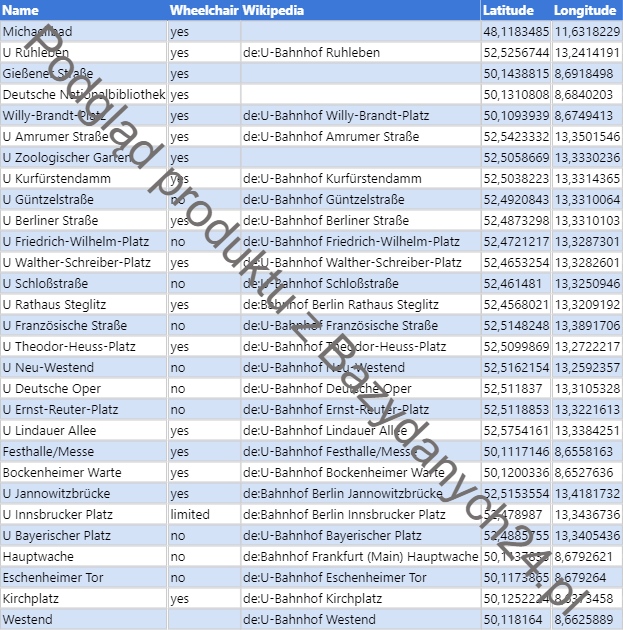Viewport: 623px width, 630px height.
Task: Select the 'U Friedrich-Wilhelm-Platz' name cell
Action: coord(84,241)
